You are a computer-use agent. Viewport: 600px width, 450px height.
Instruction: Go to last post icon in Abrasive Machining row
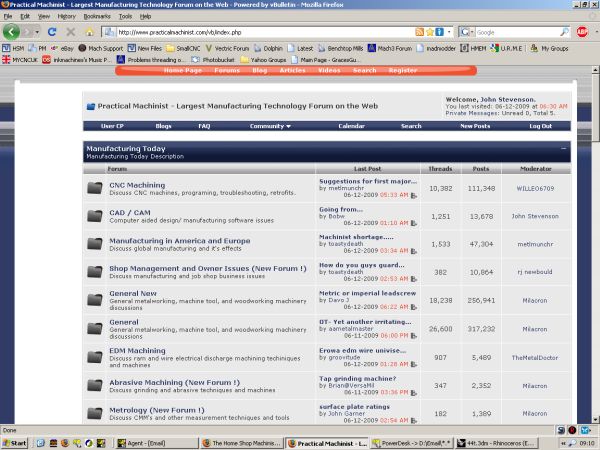click(x=414, y=393)
